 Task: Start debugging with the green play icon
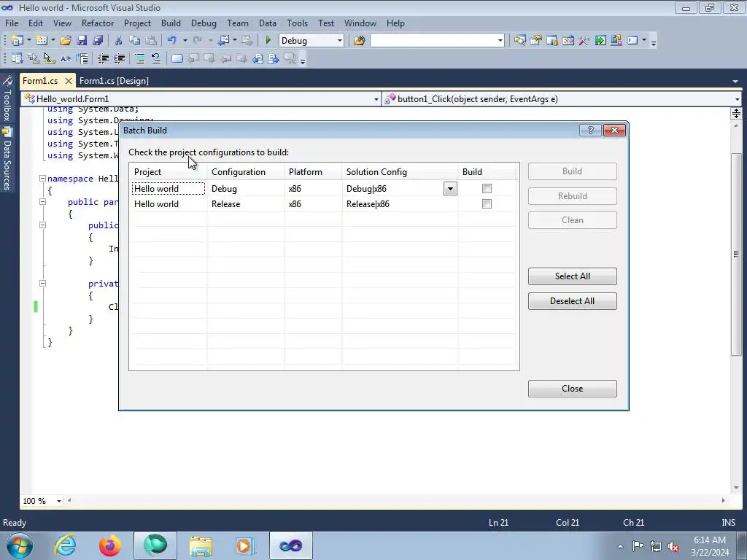tap(268, 41)
